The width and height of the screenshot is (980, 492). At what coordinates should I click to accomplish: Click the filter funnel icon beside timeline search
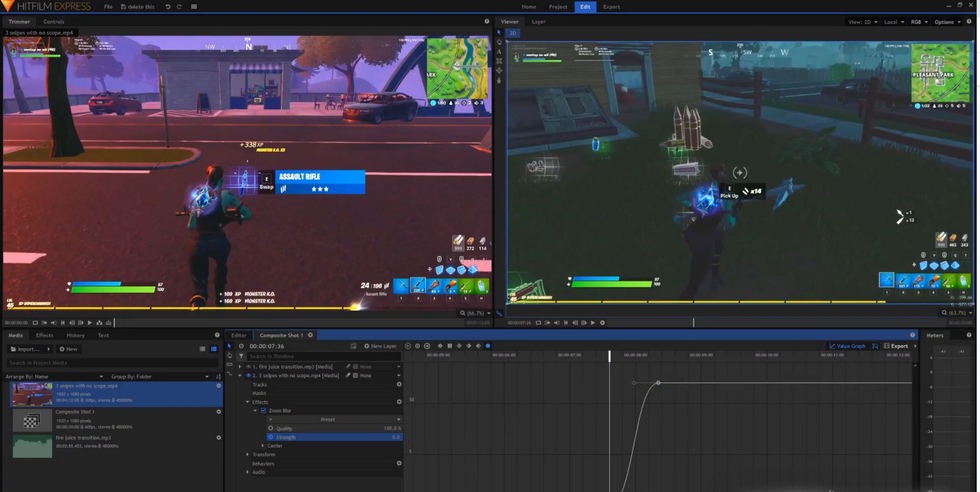[241, 356]
